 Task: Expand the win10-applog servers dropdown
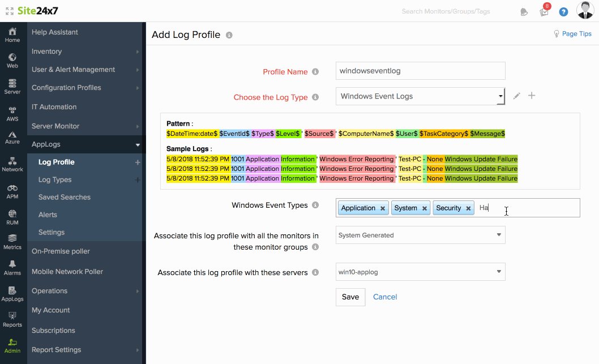tap(420, 272)
